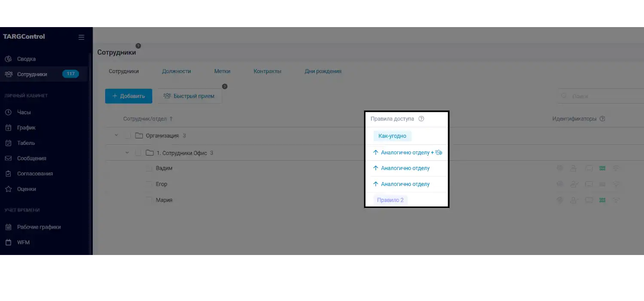Image resolution: width=644 pixels, height=301 pixels.
Task: Click the folder icon of Организация
Action: point(139,135)
